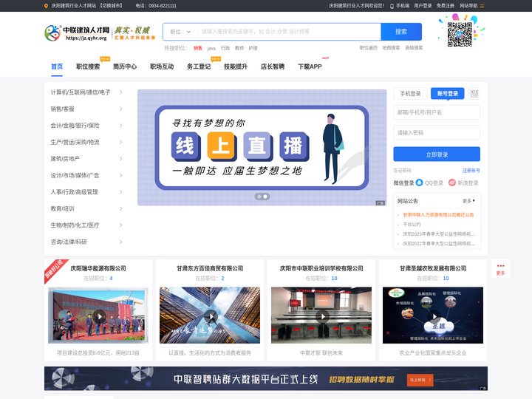
Task: Open the 职位超历 link
Action: tap(369, 48)
